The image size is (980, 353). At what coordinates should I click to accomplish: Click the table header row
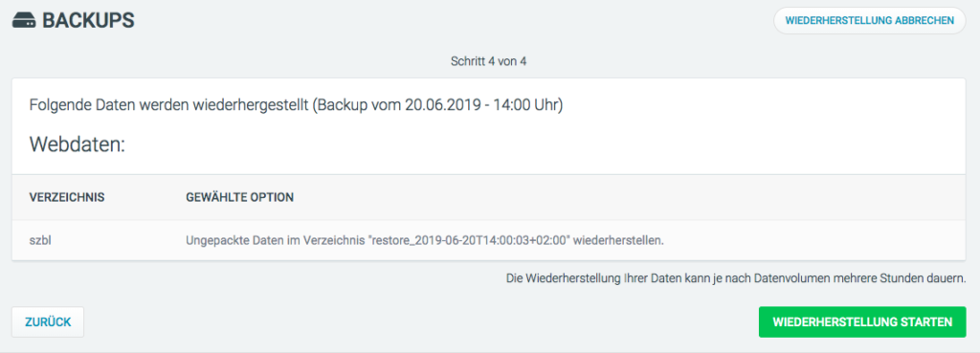(x=489, y=197)
